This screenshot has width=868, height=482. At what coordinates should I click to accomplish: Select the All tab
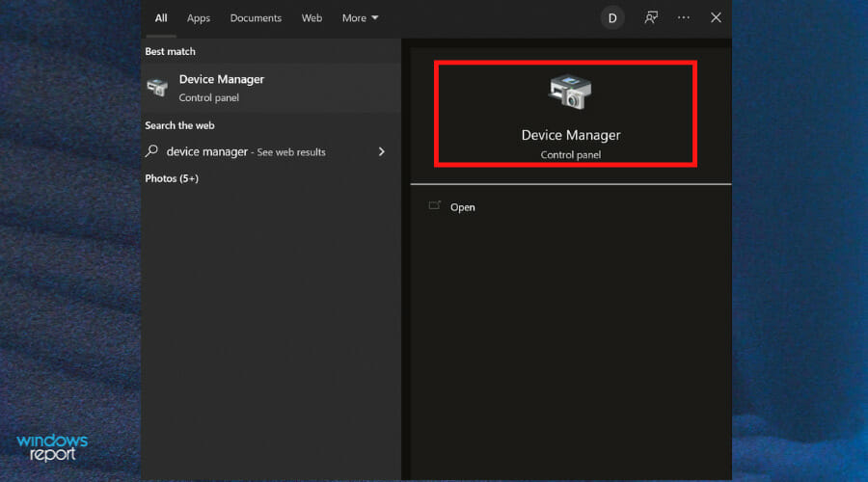point(161,18)
